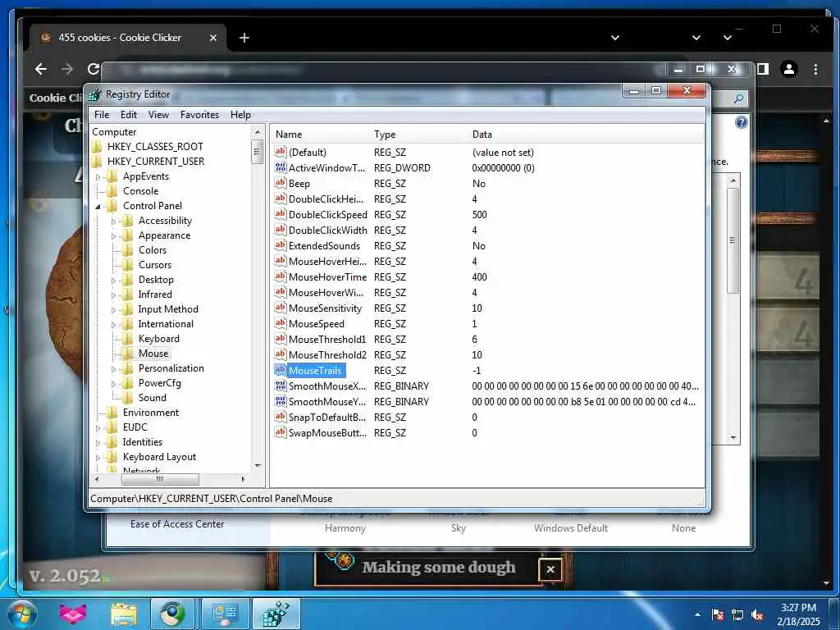Click the Control Panel help icon
The height and width of the screenshot is (630, 840).
coord(741,123)
